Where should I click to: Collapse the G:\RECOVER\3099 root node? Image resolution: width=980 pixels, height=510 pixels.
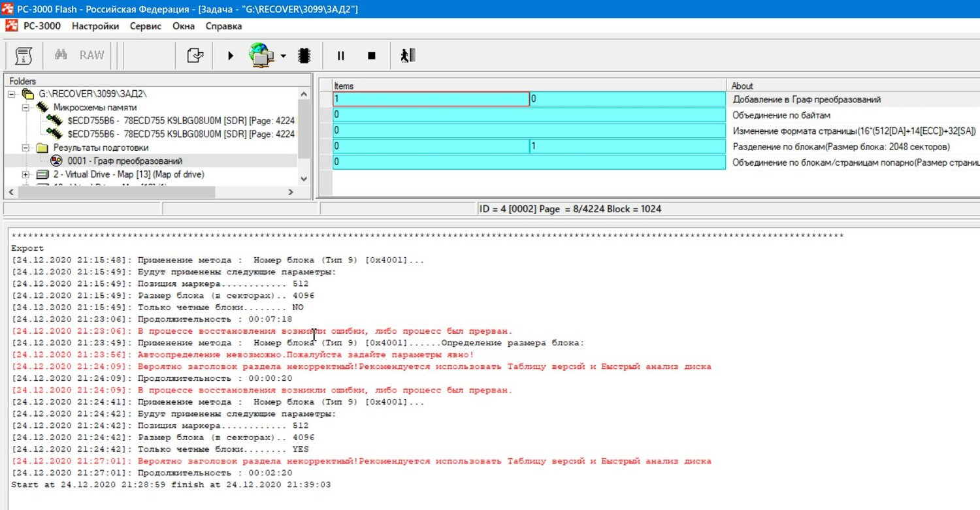pos(12,94)
